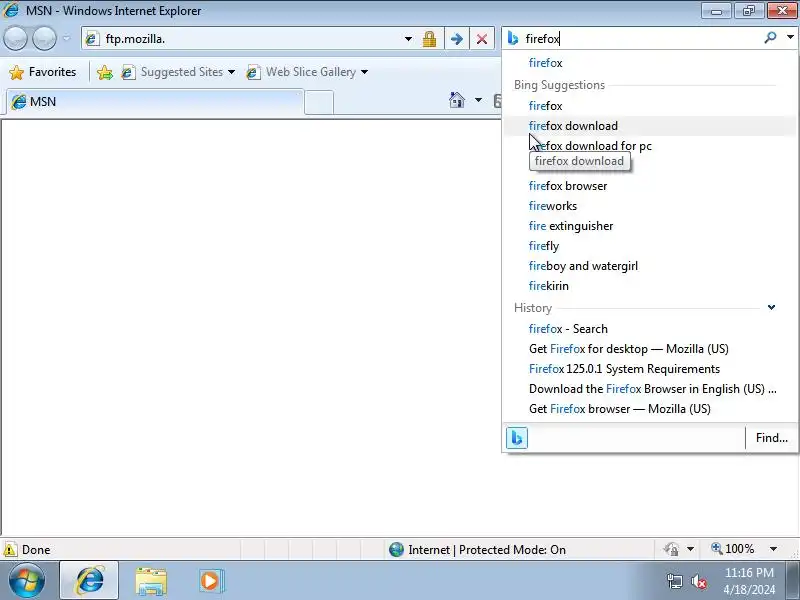Open 'Download the Firefox Browser in English' history
This screenshot has width=800, height=600.
coord(650,389)
